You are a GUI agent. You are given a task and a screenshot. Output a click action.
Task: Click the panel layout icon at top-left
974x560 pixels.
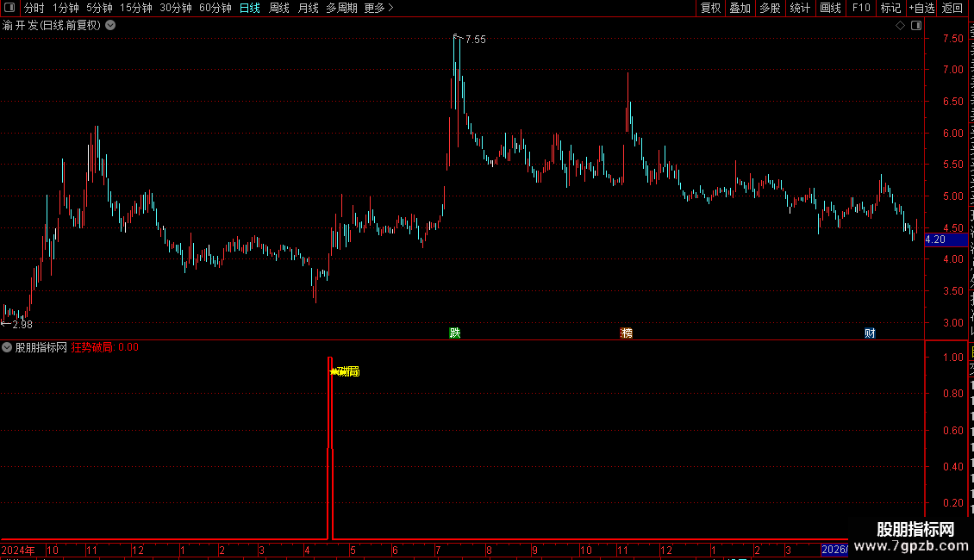pos(9,8)
